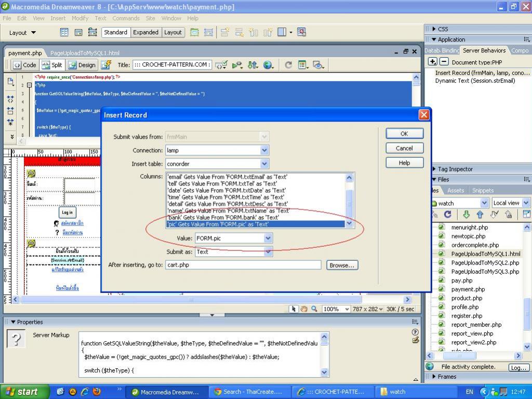
Task: Open the Connection dropdown showing lamp
Action: coord(264,150)
